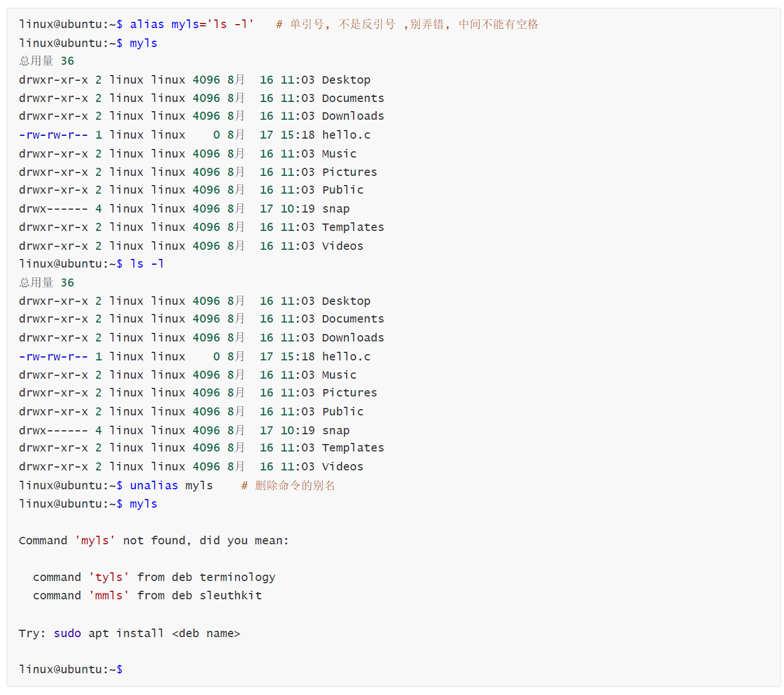Click 'Music' in the myls output listing

tap(339, 154)
